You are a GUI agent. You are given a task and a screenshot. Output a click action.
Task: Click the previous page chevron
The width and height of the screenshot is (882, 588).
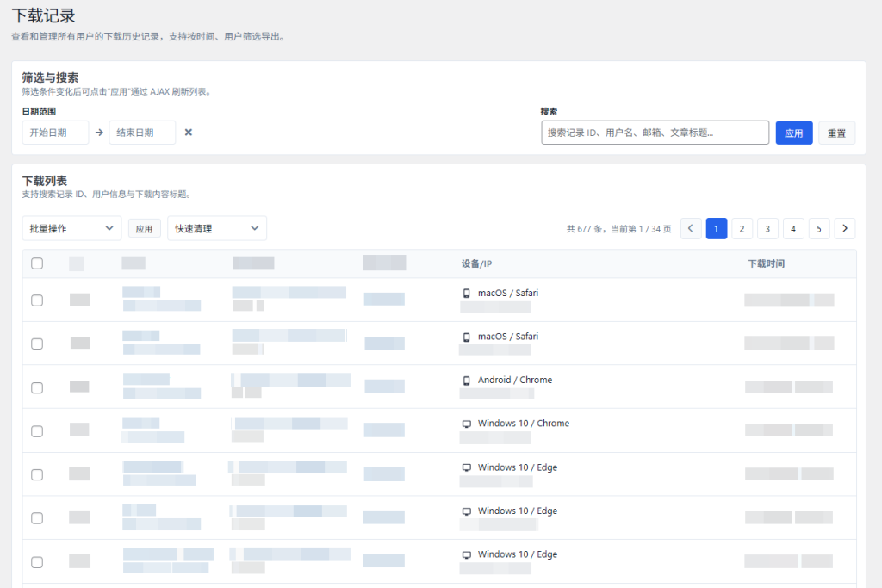click(x=690, y=228)
